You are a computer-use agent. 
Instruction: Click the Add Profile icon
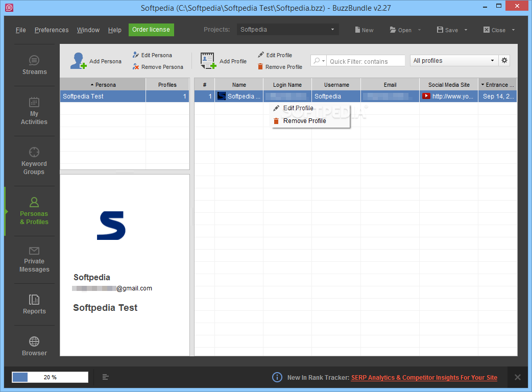point(208,61)
